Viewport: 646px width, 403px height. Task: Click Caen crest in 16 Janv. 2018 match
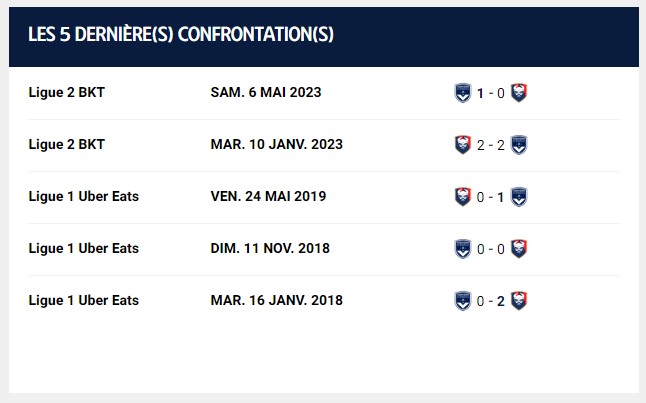[x=519, y=301]
